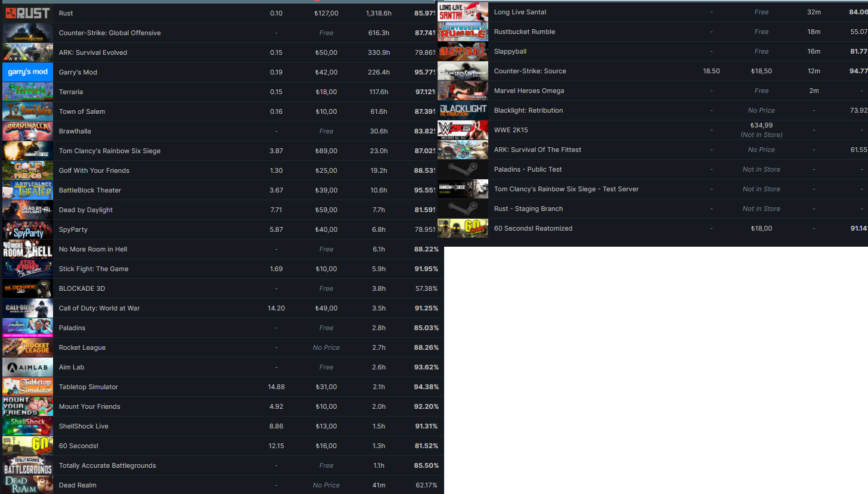Image resolution: width=868 pixels, height=494 pixels.
Task: Click ARK: Survival Of The Fittest title
Action: [x=537, y=150]
